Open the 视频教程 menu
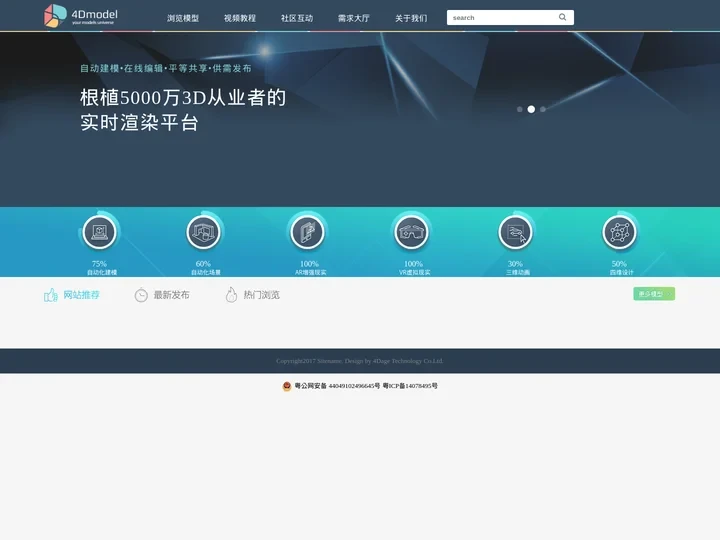 tap(240, 18)
